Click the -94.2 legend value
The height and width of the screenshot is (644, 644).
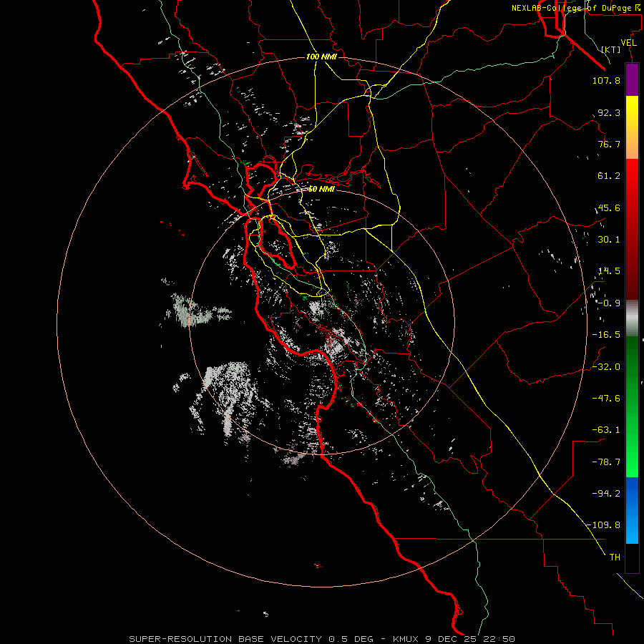click(x=606, y=494)
